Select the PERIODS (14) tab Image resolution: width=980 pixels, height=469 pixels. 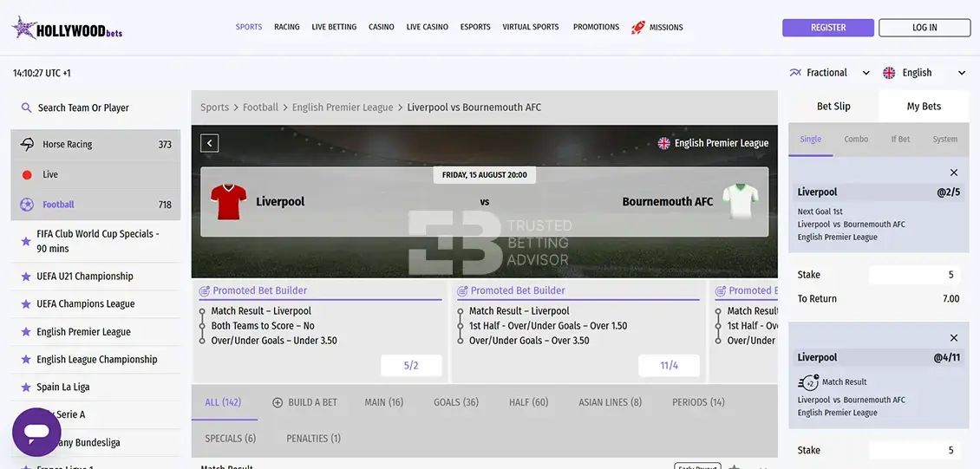(x=699, y=403)
